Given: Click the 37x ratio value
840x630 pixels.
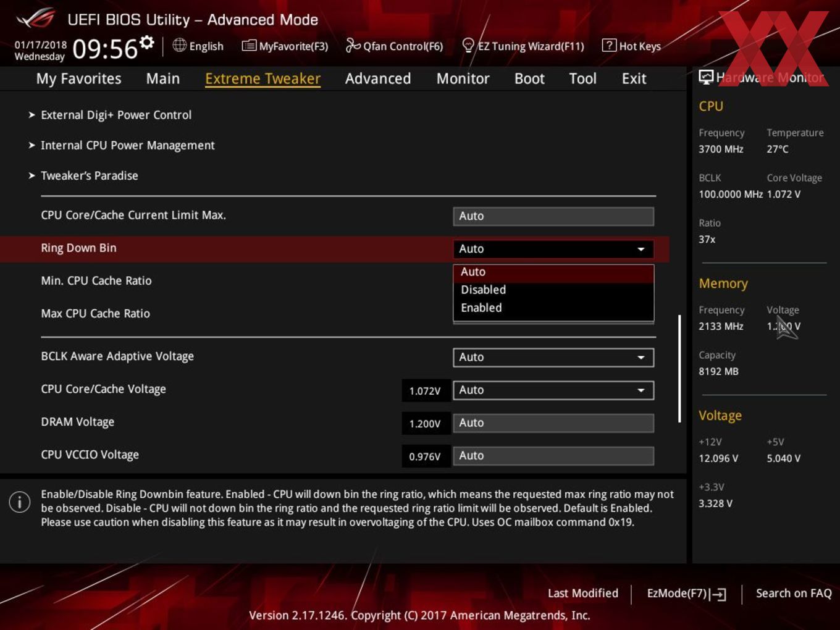Looking at the screenshot, I should pos(707,239).
